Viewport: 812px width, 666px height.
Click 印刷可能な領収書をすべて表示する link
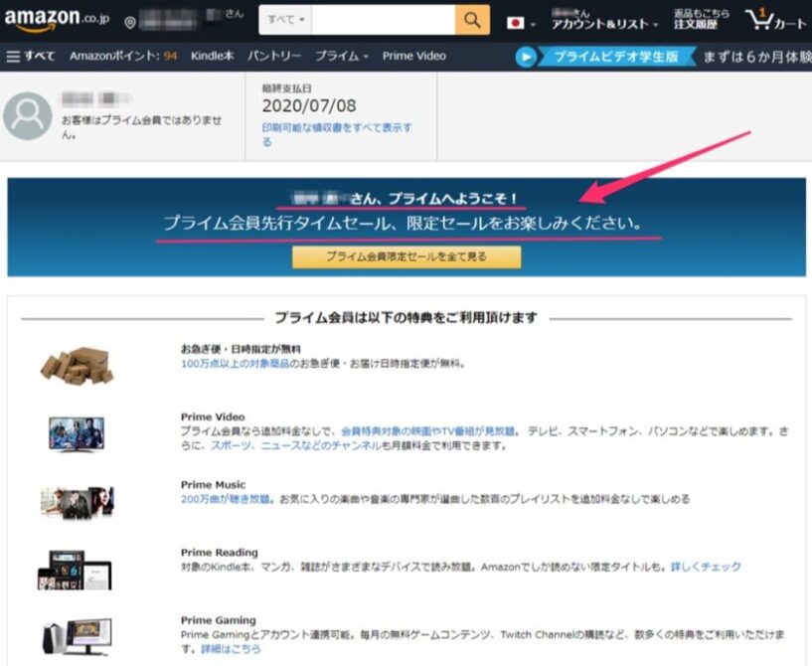[337, 134]
